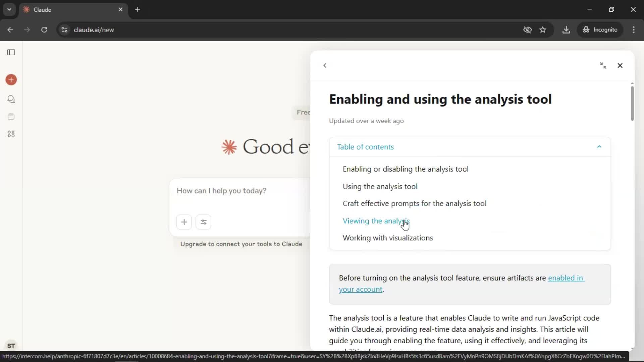Click 'Upgrade to connect your tools to Claude'
The height and width of the screenshot is (362, 644).
(241, 244)
